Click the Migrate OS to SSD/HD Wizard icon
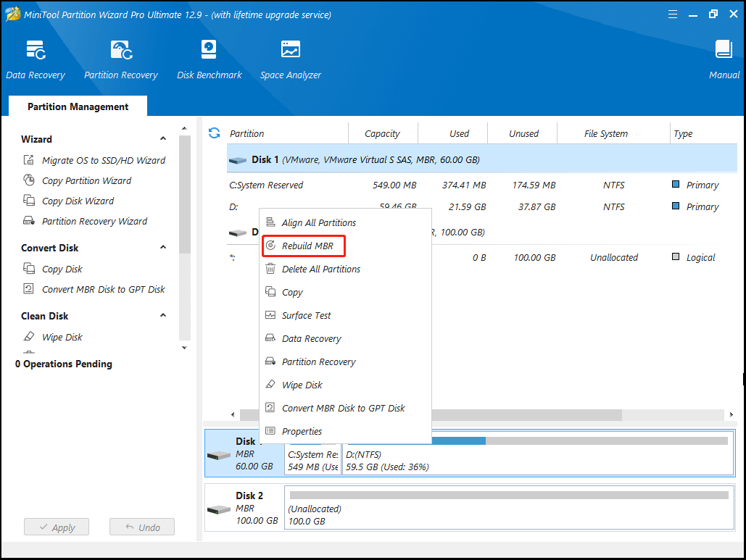The image size is (746, 560). tap(29, 159)
